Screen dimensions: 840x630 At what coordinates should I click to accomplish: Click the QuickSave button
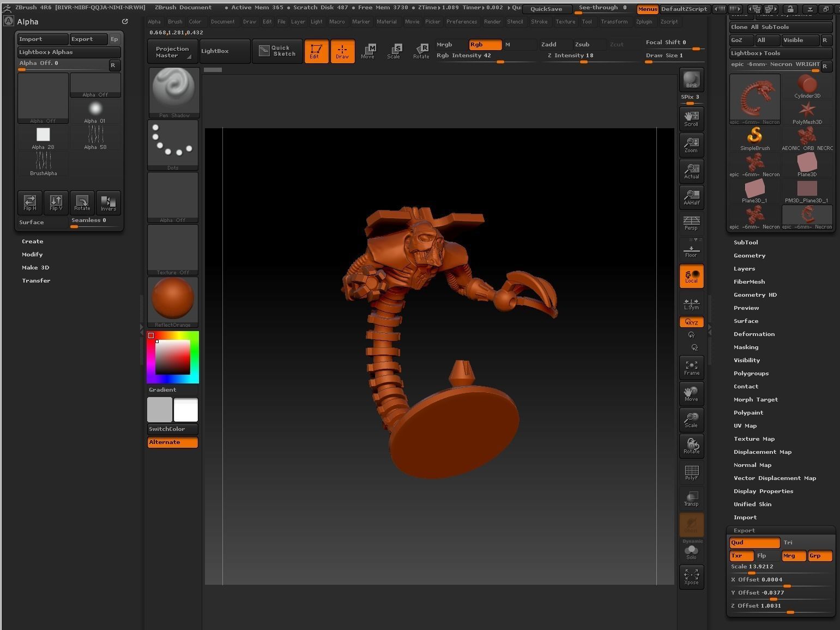pos(546,9)
